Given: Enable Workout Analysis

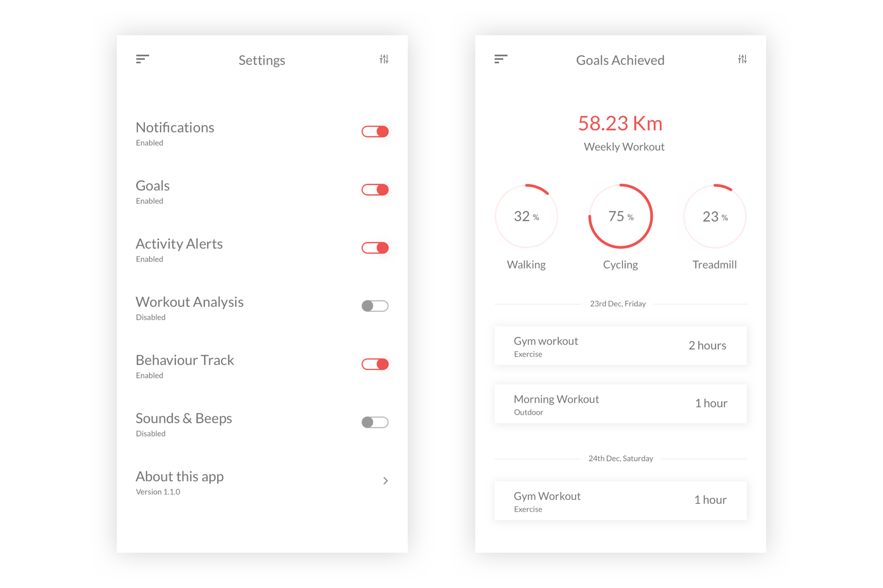Looking at the screenshot, I should point(374,306).
